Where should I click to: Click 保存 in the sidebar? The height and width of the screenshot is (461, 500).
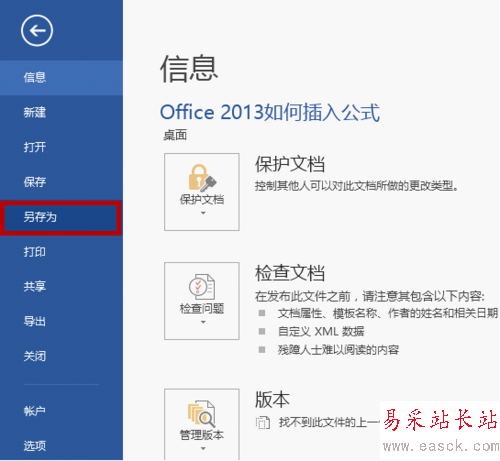coord(61,182)
